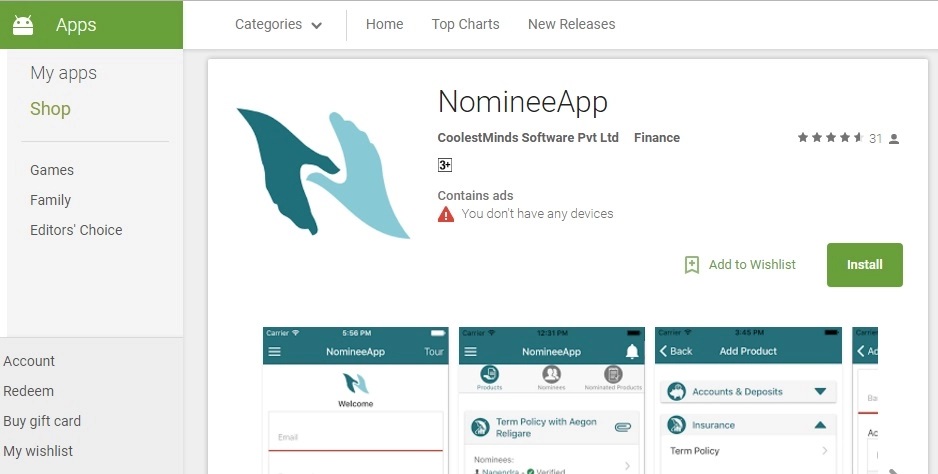Click the paperclip icon on Term Policy card
The image size is (938, 474).
[623, 427]
